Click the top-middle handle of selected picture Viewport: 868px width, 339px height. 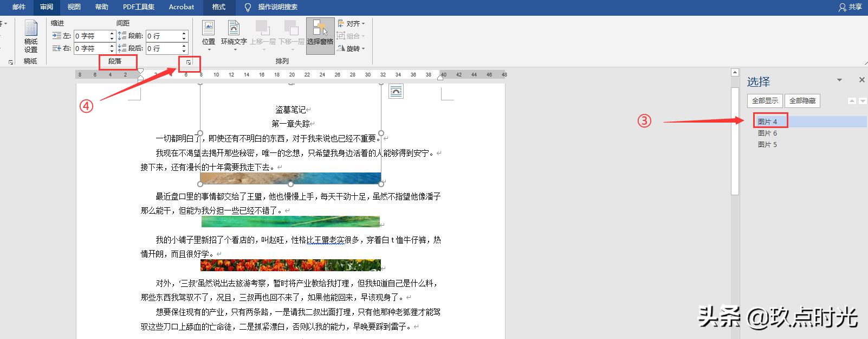(x=291, y=84)
